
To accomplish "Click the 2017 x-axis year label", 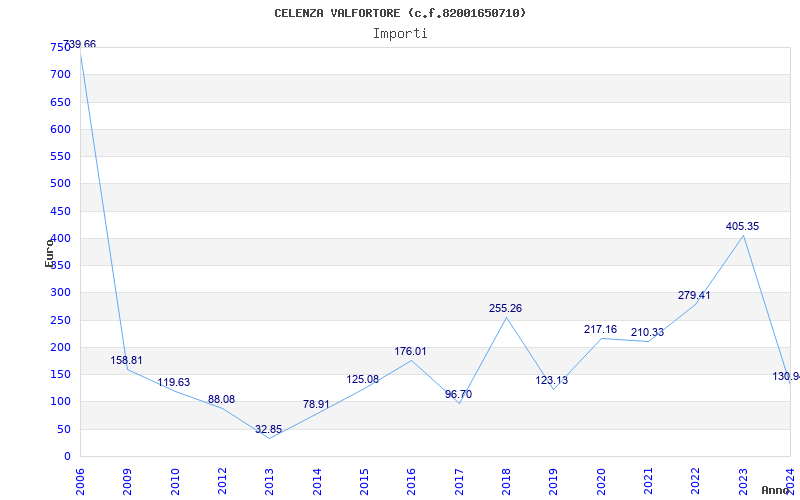I will coord(459,481).
